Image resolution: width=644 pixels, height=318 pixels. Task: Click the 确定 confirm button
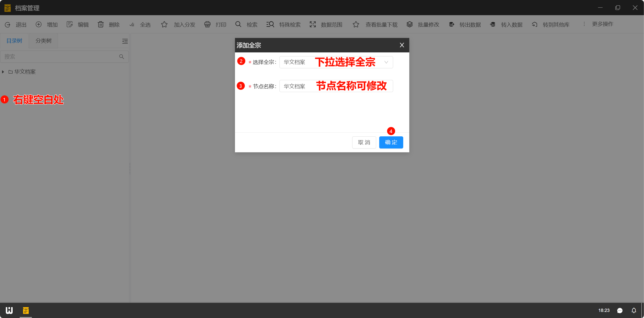tap(391, 142)
